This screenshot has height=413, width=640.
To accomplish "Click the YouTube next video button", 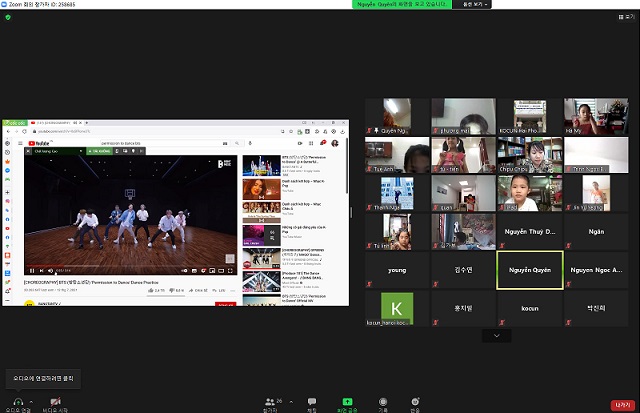I will [x=41, y=271].
